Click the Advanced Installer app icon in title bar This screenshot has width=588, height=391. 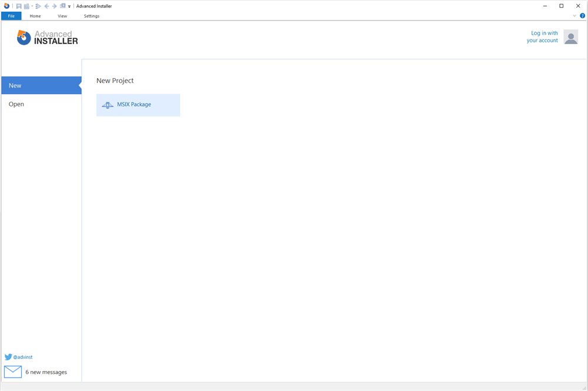(6, 6)
